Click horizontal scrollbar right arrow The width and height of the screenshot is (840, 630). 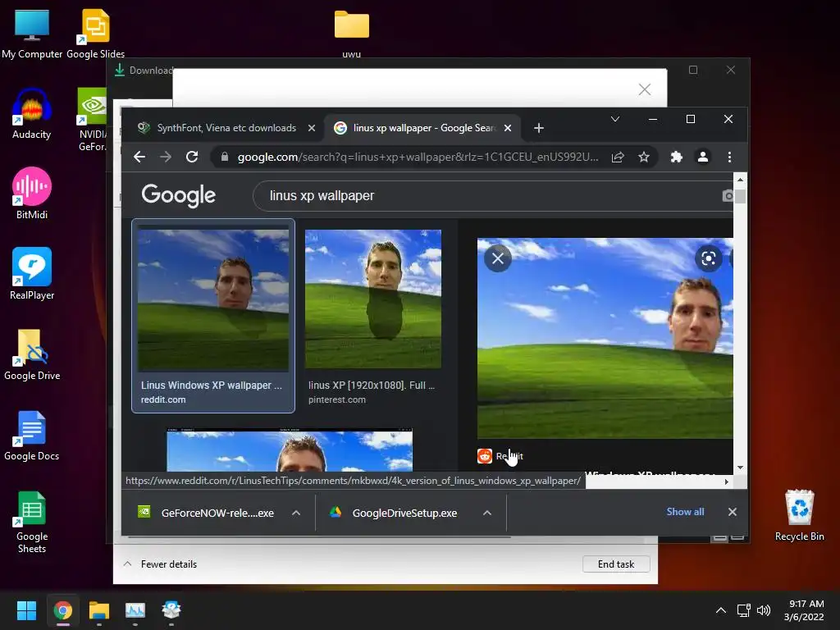(727, 482)
